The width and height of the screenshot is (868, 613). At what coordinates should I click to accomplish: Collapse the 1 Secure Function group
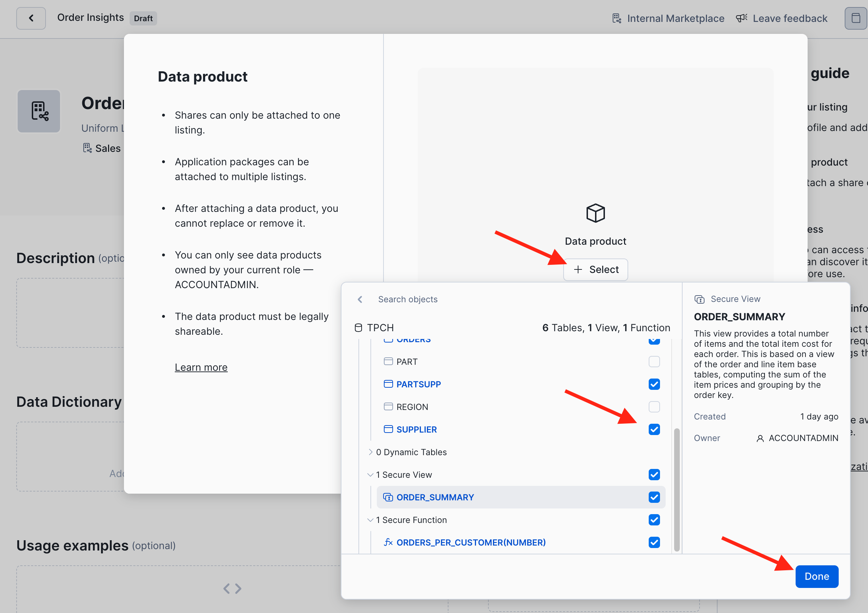click(x=370, y=520)
